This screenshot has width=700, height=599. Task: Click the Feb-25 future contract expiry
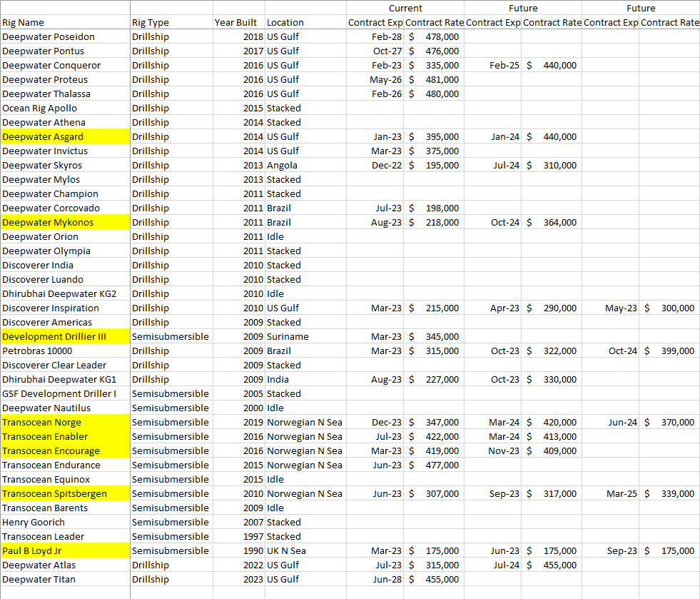[x=492, y=65]
